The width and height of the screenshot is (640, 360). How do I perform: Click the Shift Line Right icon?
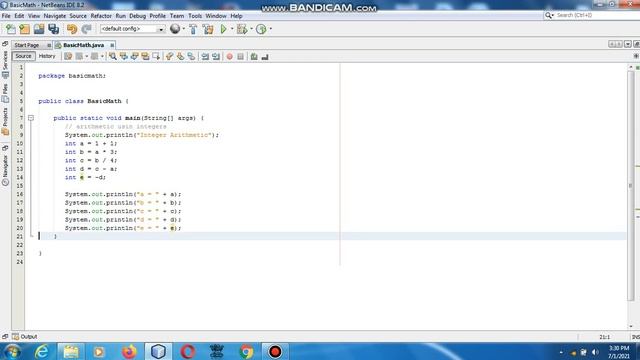point(216,56)
